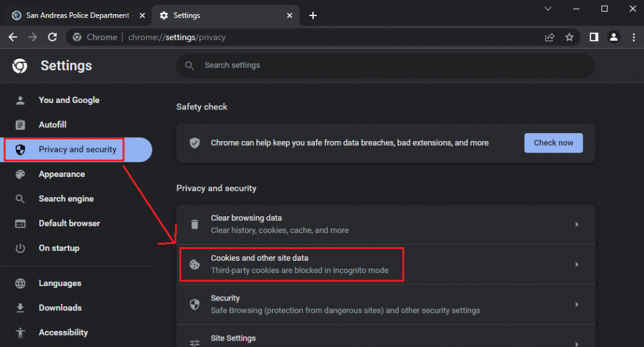Maximize the Chrome window

click(605, 8)
